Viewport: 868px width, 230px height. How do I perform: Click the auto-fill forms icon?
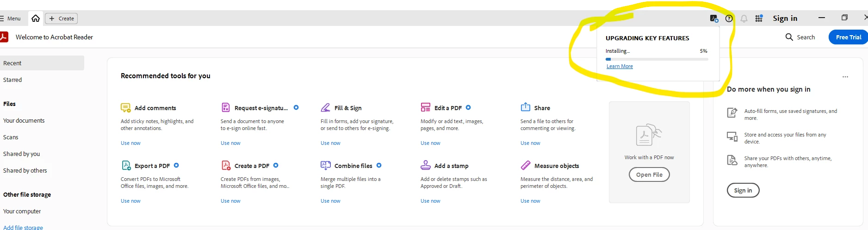click(732, 112)
